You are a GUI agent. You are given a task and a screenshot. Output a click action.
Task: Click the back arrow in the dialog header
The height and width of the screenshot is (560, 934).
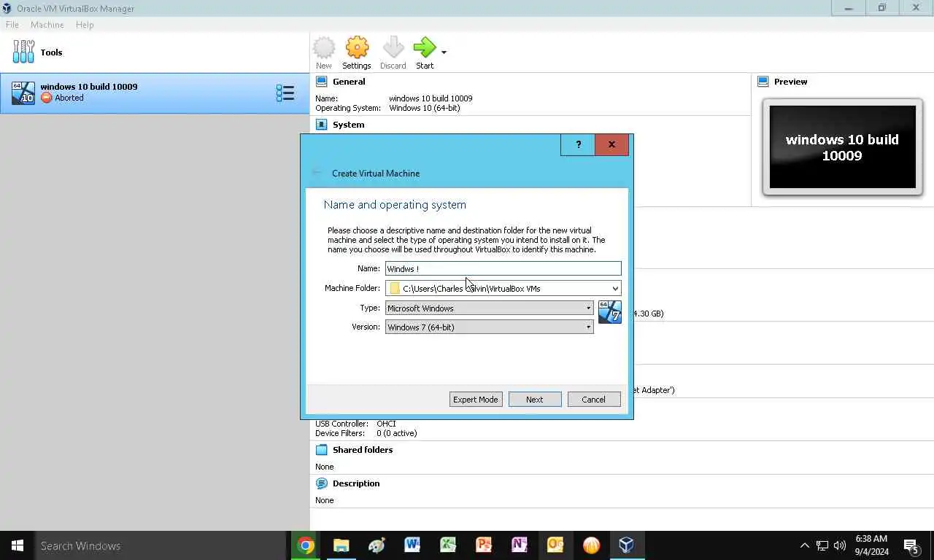point(317,173)
